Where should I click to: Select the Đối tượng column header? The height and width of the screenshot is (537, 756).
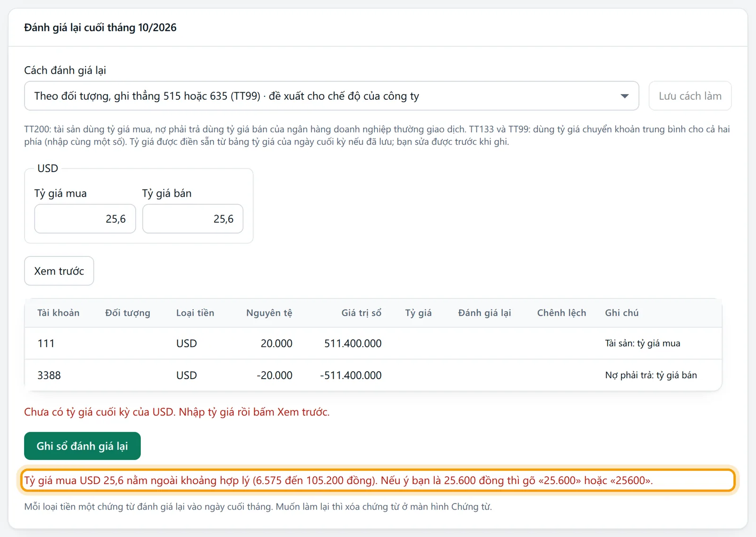click(128, 313)
